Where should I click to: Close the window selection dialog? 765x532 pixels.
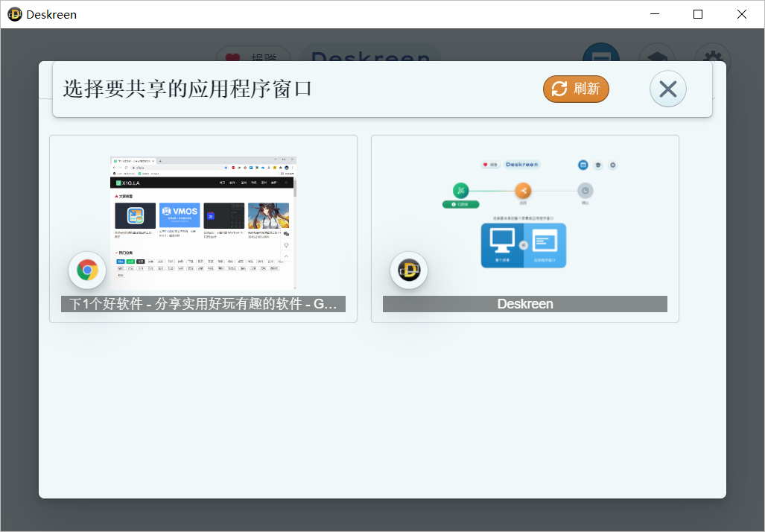(x=668, y=89)
